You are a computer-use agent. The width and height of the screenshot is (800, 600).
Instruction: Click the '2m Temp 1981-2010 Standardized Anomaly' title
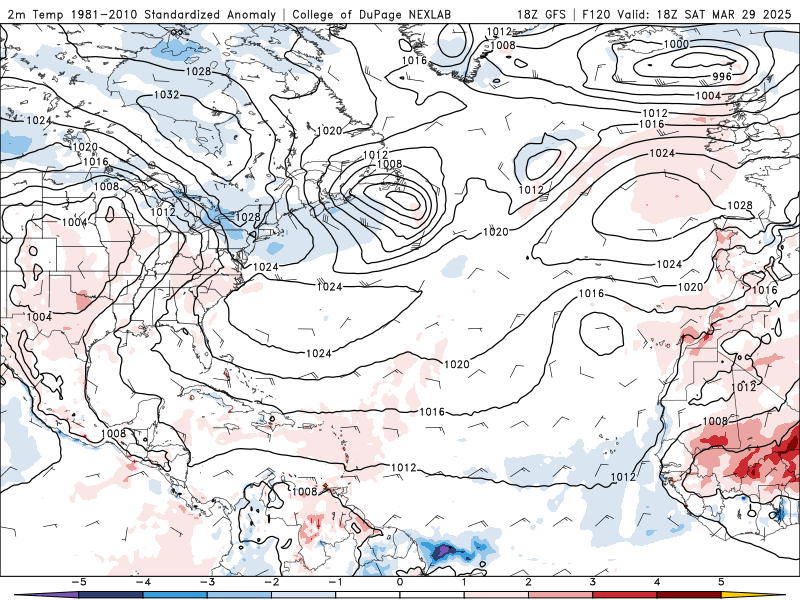[142, 15]
